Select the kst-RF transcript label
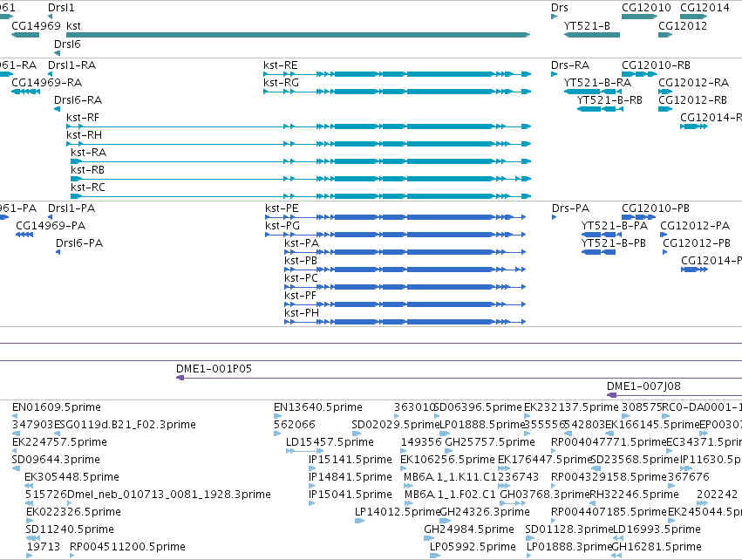742x560 pixels. tap(83, 118)
